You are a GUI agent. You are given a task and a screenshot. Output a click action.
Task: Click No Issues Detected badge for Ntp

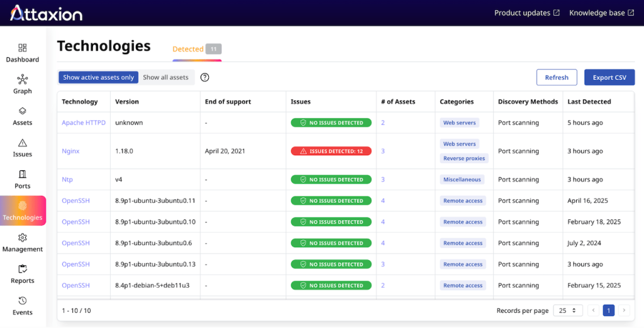331,179
